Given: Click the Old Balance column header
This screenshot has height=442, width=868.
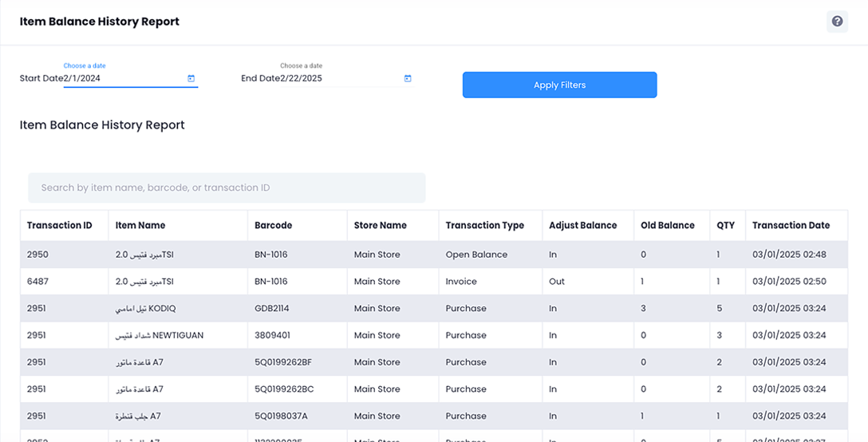Looking at the screenshot, I should (668, 226).
